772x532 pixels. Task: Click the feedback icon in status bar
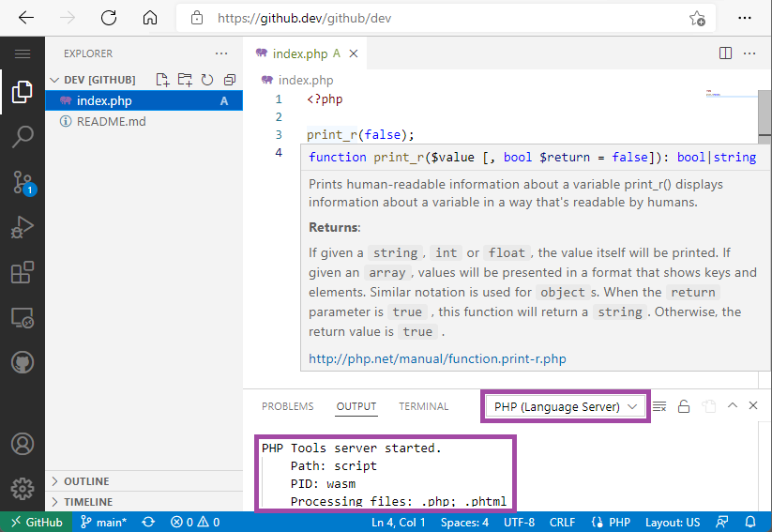pos(722,522)
